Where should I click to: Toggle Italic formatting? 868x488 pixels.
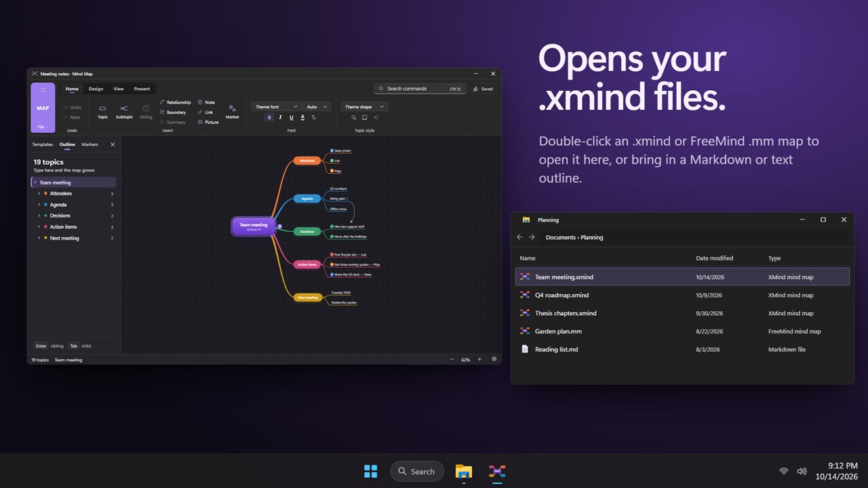pyautogui.click(x=280, y=117)
